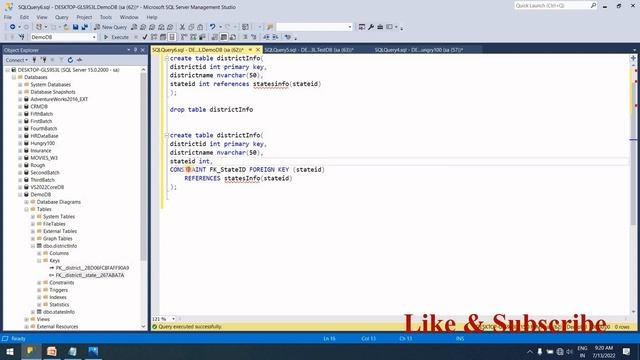Expand the Columns folder under dbo.districtInfo
Image resolution: width=640 pixels, height=360 pixels.
pyautogui.click(x=39, y=253)
